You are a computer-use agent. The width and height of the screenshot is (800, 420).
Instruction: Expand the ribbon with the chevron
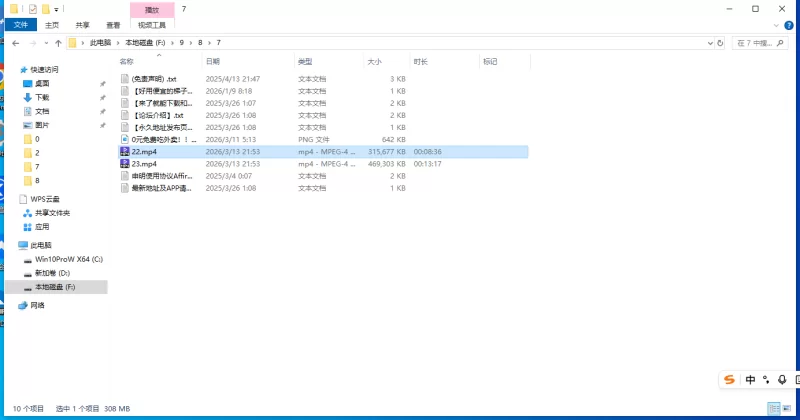tap(778, 24)
